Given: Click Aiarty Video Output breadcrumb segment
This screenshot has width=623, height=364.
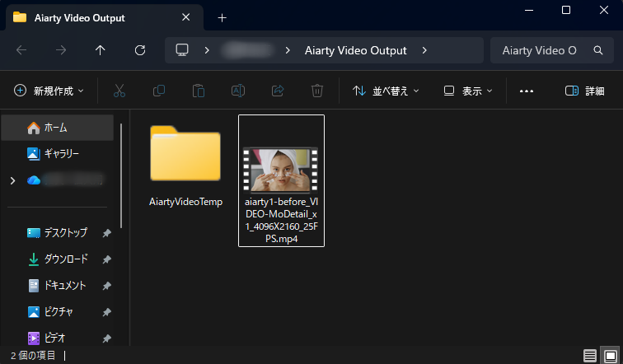Looking at the screenshot, I should [x=355, y=50].
